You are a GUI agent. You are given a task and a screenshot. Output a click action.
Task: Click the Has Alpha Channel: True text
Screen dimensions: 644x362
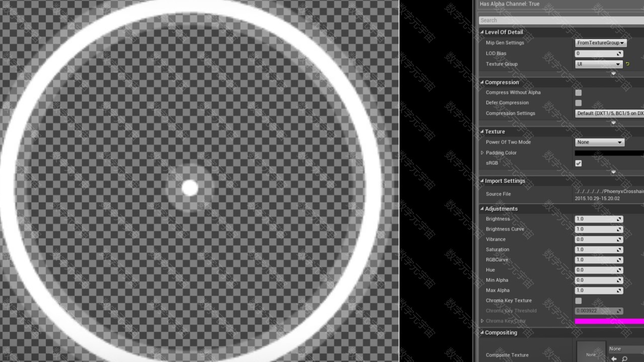pos(510,4)
